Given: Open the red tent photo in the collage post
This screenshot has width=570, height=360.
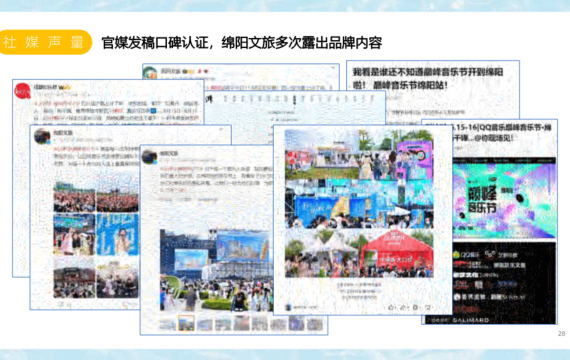Looking at the screenshot, I should click(397, 253).
